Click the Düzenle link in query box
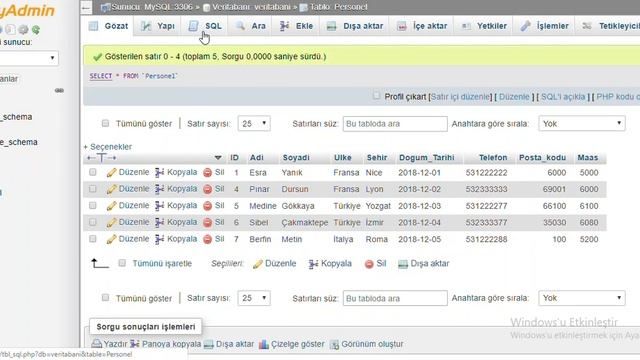 point(514,97)
